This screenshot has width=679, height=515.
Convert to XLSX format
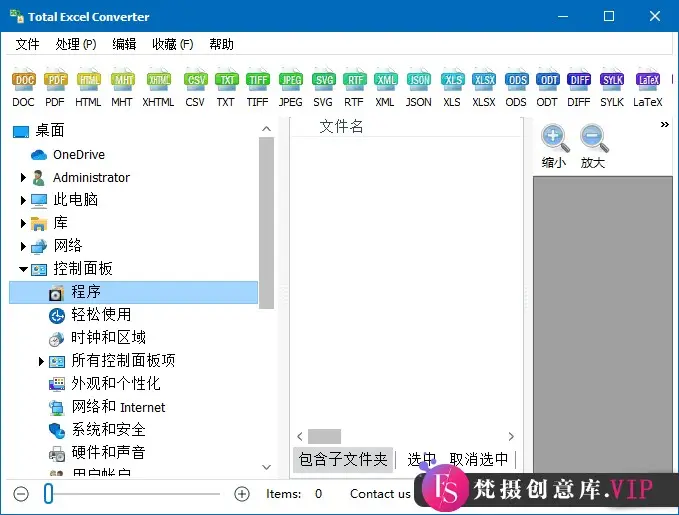click(484, 87)
